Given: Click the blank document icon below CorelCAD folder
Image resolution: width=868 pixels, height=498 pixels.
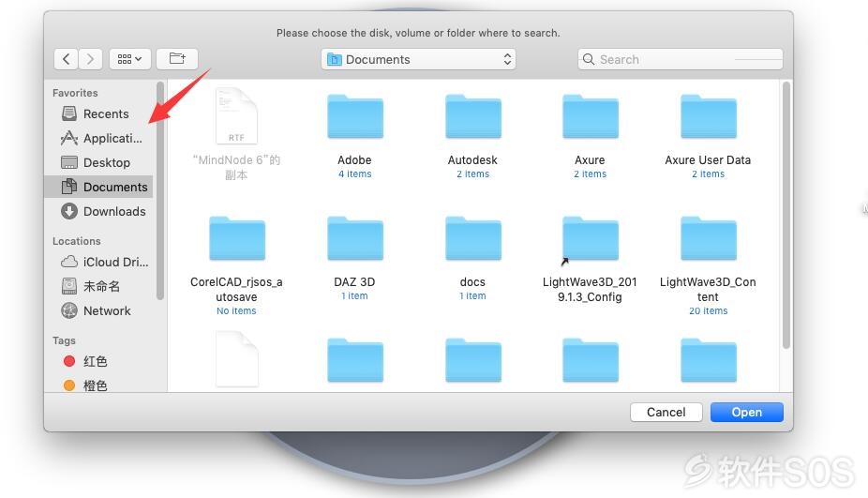Looking at the screenshot, I should [x=236, y=359].
